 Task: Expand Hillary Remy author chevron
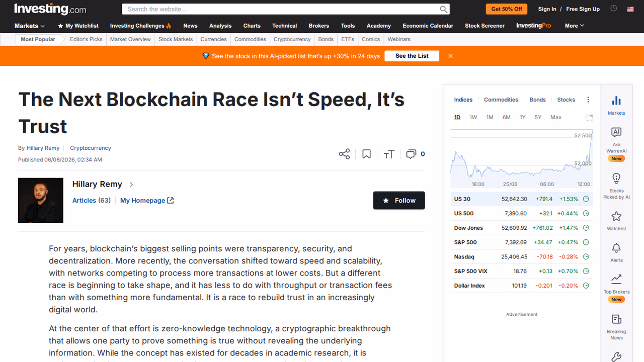click(131, 185)
